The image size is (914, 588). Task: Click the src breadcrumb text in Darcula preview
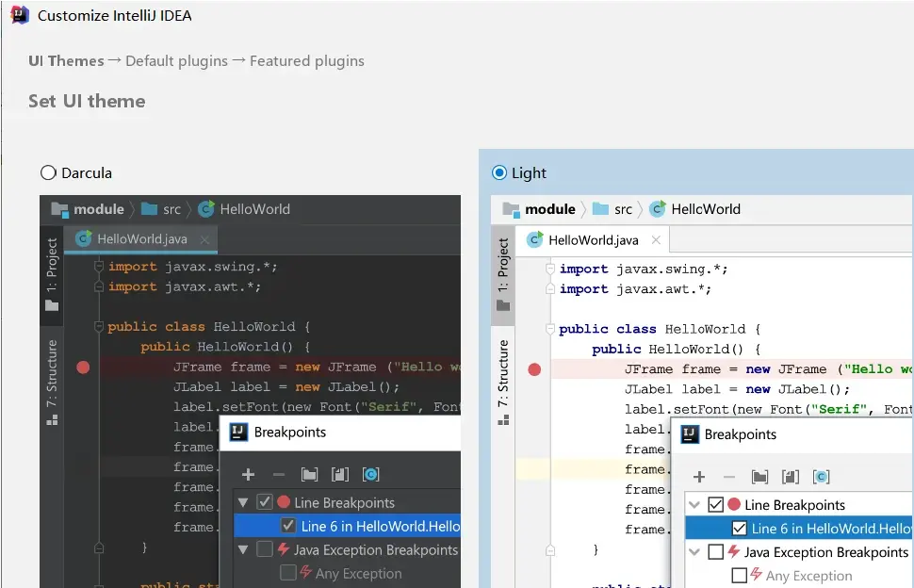[x=171, y=210]
